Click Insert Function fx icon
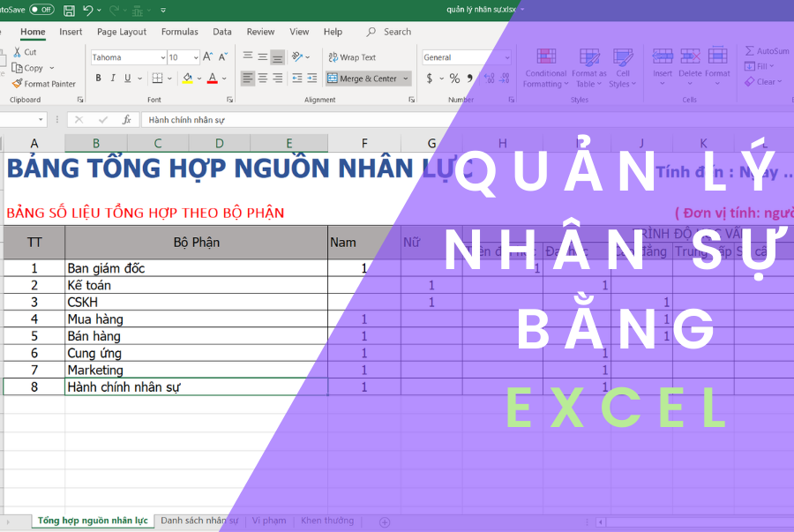 coord(126,120)
